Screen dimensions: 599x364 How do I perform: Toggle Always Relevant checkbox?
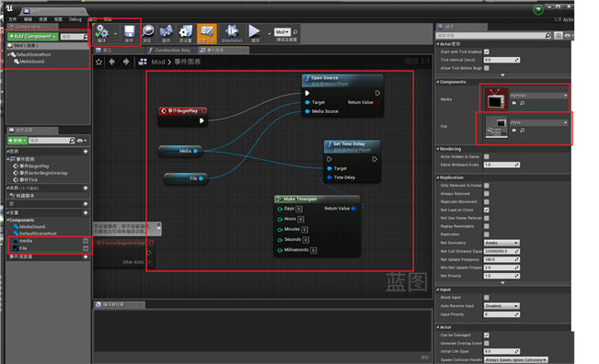click(487, 193)
